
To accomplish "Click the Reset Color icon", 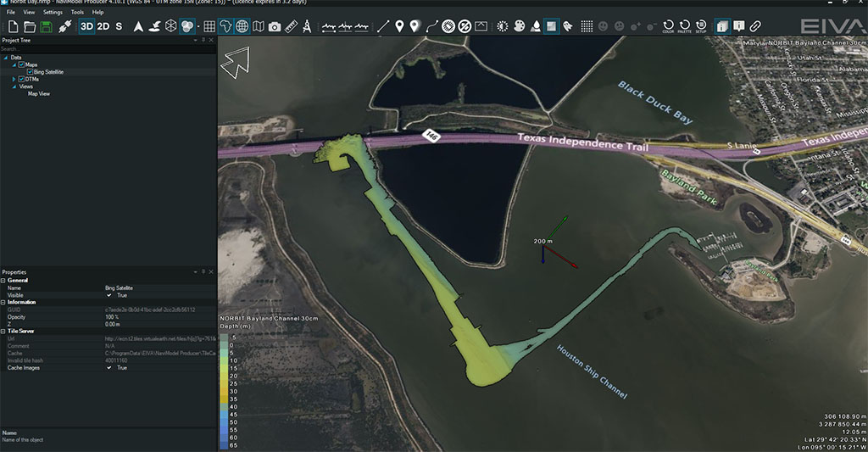I will (x=668, y=27).
